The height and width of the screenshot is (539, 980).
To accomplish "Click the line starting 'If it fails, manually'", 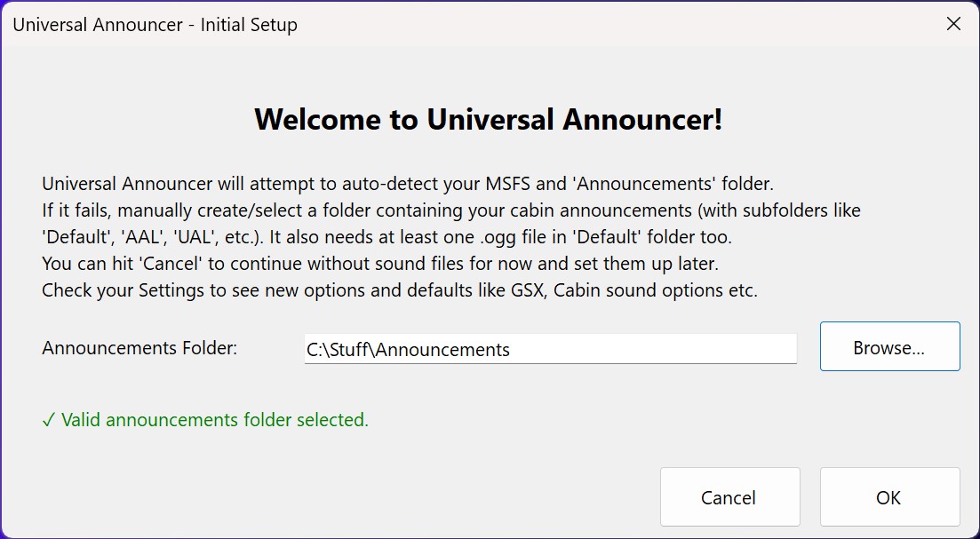I will coord(451,210).
